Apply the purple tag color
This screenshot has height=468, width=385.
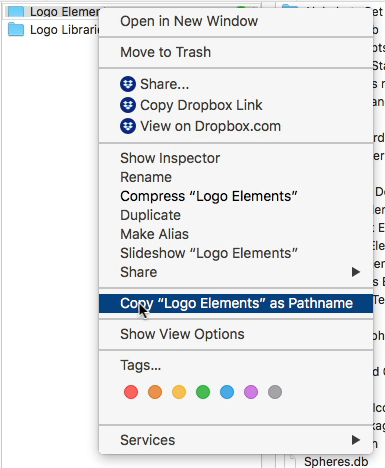tap(251, 392)
